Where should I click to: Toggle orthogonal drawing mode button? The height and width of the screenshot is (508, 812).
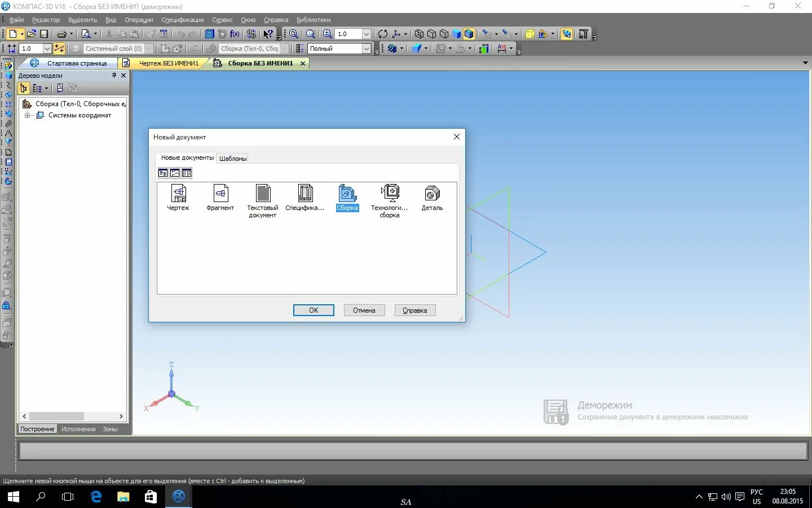59,49
